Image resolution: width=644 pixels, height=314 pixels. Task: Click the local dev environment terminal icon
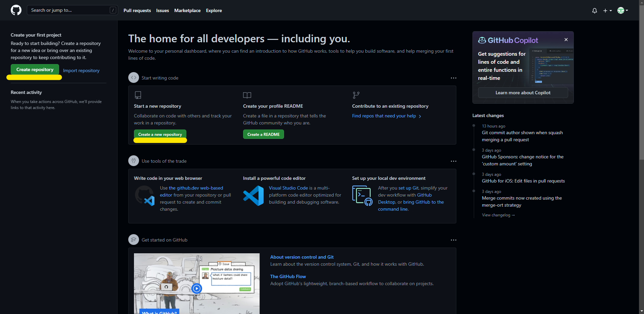click(363, 196)
